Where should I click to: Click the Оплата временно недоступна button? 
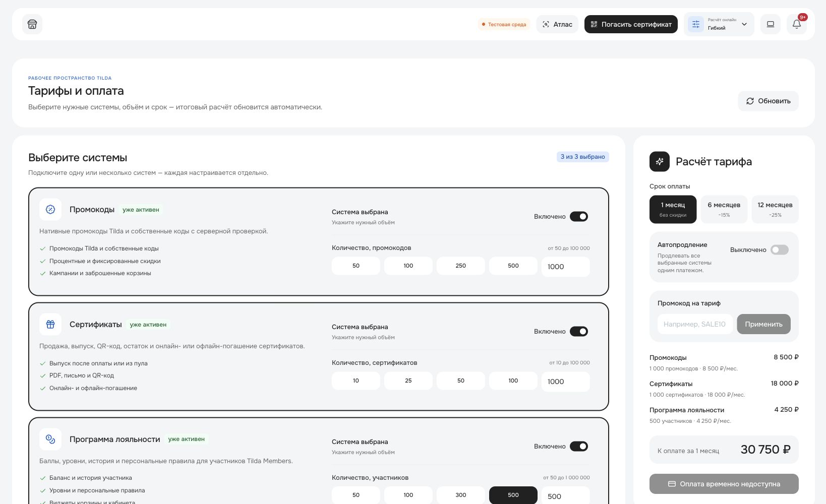(x=724, y=484)
